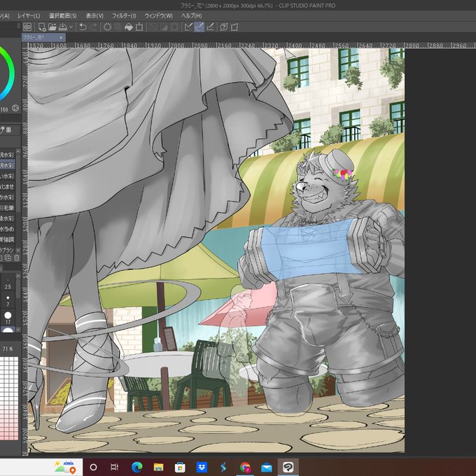Open the 表示(V) menu
Viewport: 476px width, 476px height.
point(94,16)
